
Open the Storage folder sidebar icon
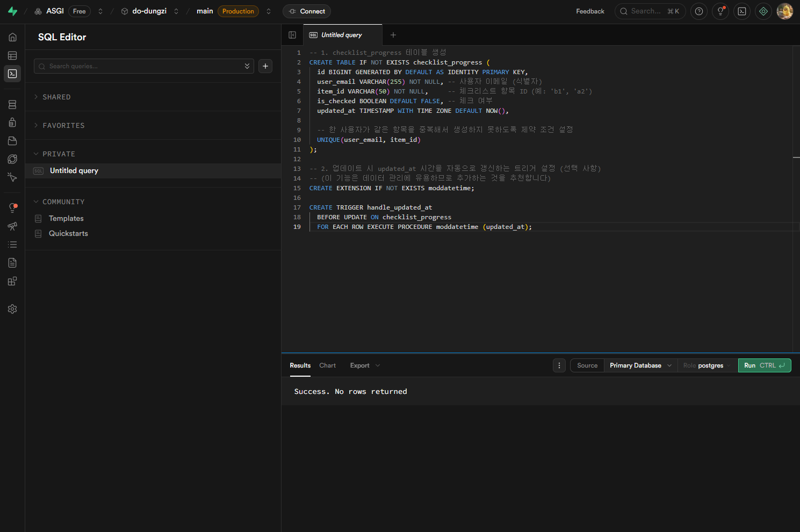12,141
